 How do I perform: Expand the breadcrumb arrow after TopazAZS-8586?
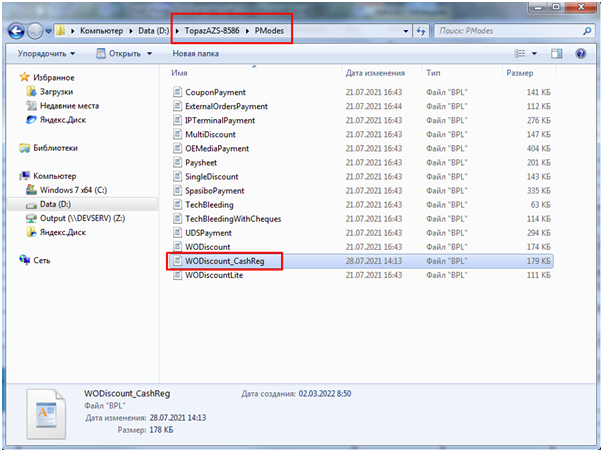(x=247, y=31)
